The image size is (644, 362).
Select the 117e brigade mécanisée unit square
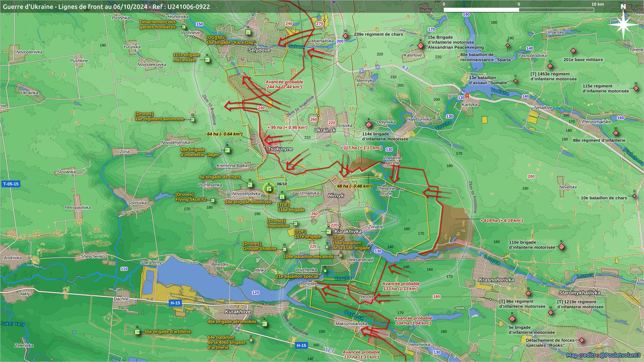click(x=207, y=60)
